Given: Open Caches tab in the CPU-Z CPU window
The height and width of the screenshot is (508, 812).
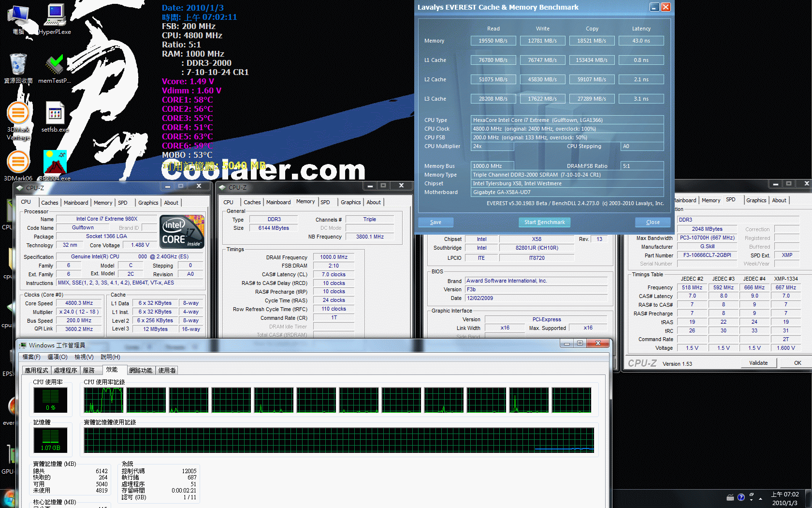Looking at the screenshot, I should pos(49,203).
